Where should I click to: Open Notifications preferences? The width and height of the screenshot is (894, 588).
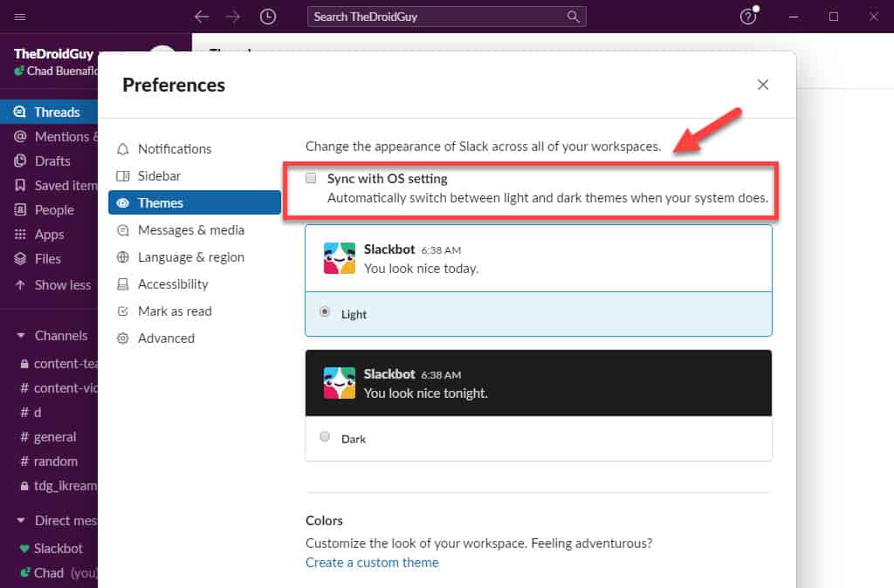tap(195, 148)
